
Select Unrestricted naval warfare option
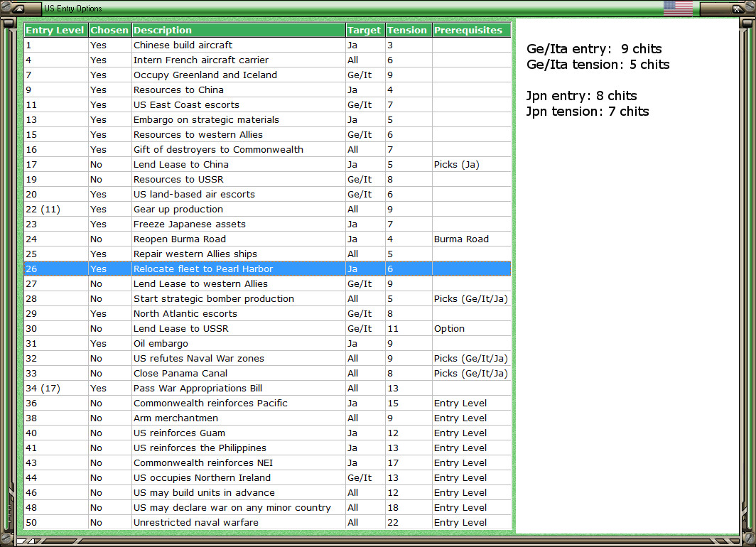tap(268, 522)
